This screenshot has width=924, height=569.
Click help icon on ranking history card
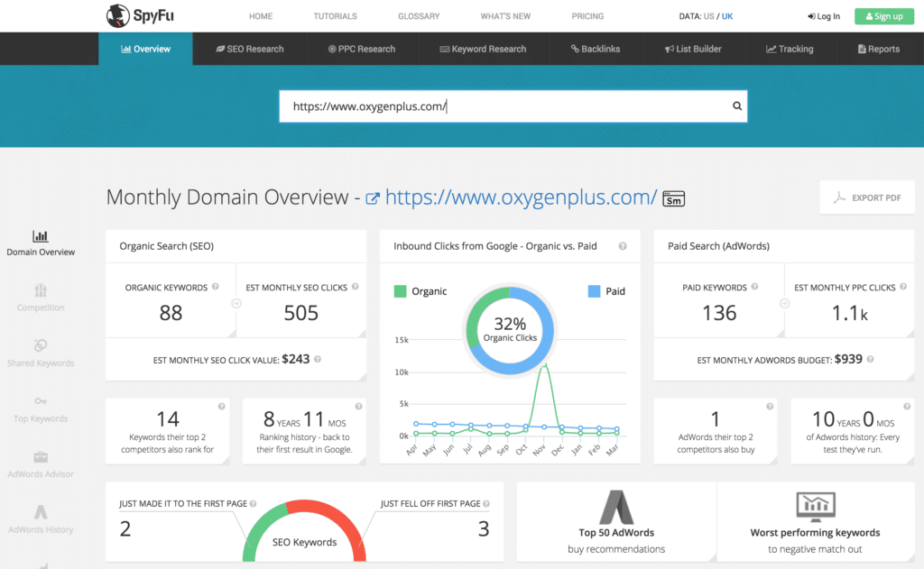[x=358, y=407]
